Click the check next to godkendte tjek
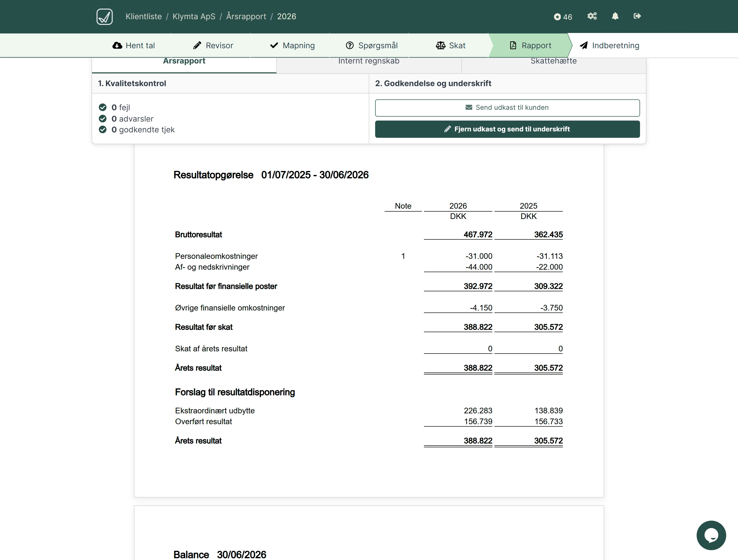The width and height of the screenshot is (738, 560). [103, 129]
